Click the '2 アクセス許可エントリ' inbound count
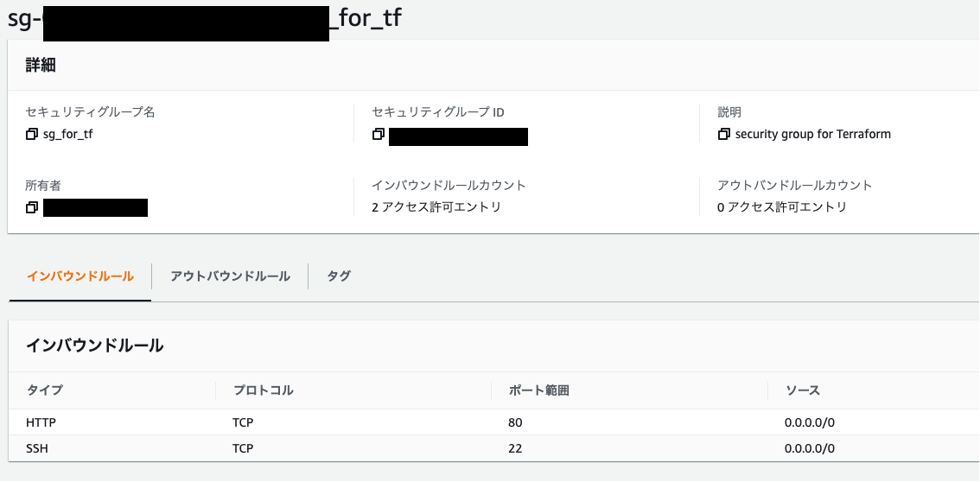Viewport: 980px width, 482px height. (436, 207)
